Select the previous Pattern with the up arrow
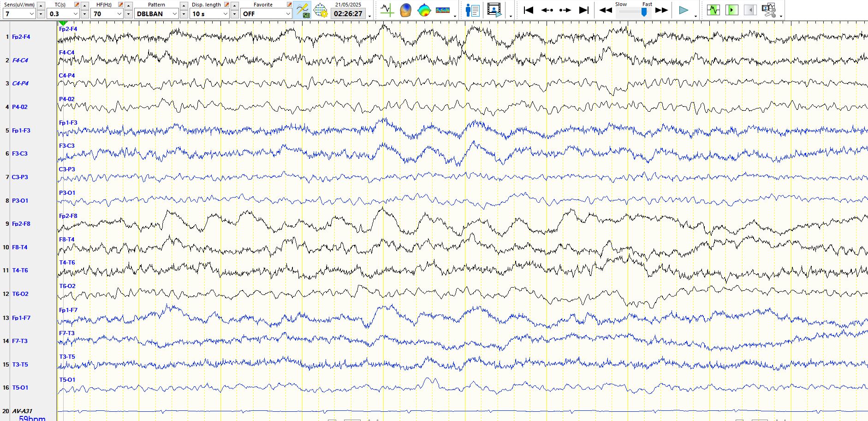Viewport: 868px width, 421px height. pos(184,6)
